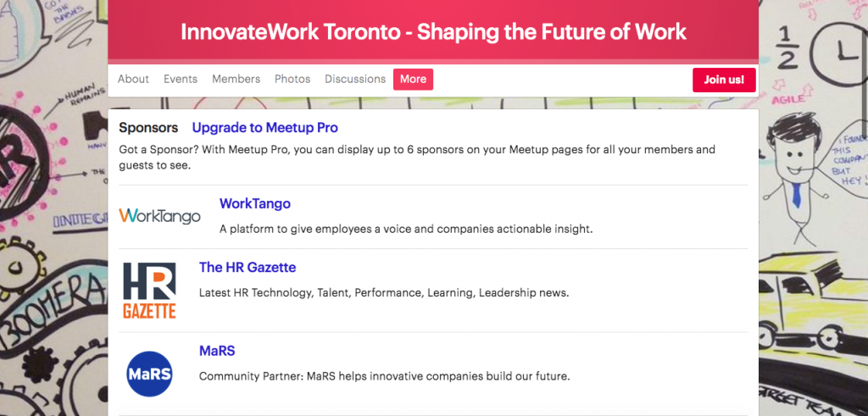Click the Got a Sponsor info paragraph
This screenshot has height=416, width=868.
click(x=417, y=157)
